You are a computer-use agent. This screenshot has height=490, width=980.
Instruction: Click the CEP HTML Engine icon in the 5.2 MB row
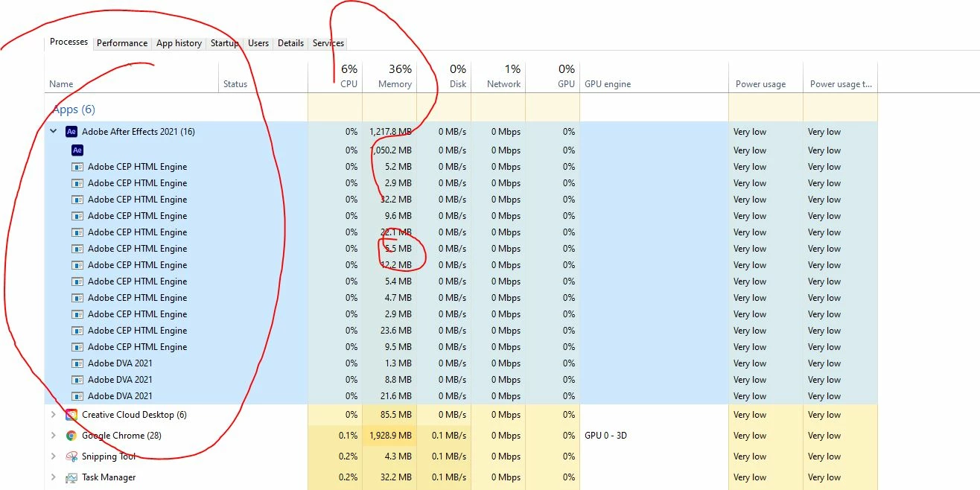point(77,167)
